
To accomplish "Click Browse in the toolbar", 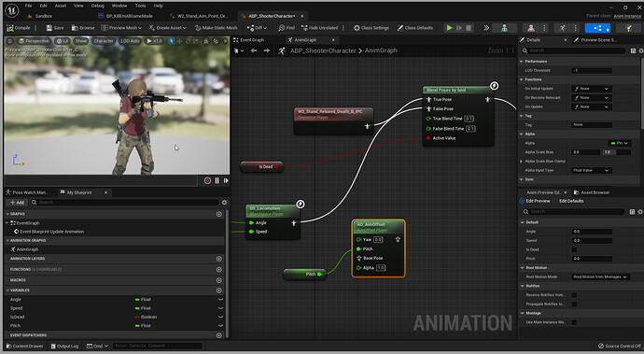I will pos(83,28).
